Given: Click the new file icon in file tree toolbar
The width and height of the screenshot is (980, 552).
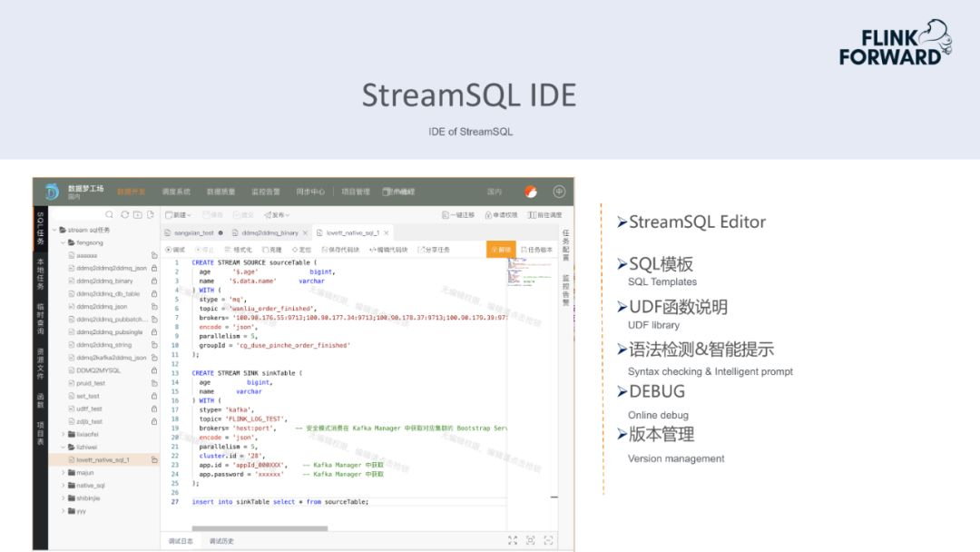Looking at the screenshot, I should tap(151, 214).
